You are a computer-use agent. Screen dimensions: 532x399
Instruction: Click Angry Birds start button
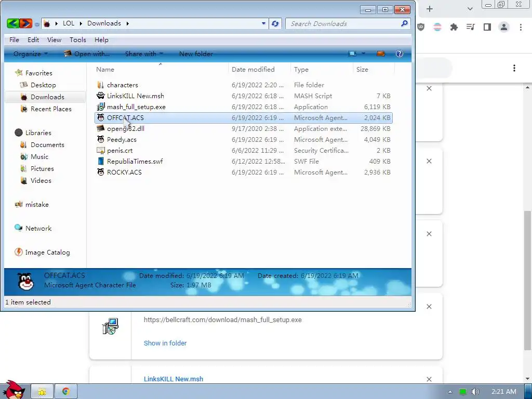[x=14, y=390]
